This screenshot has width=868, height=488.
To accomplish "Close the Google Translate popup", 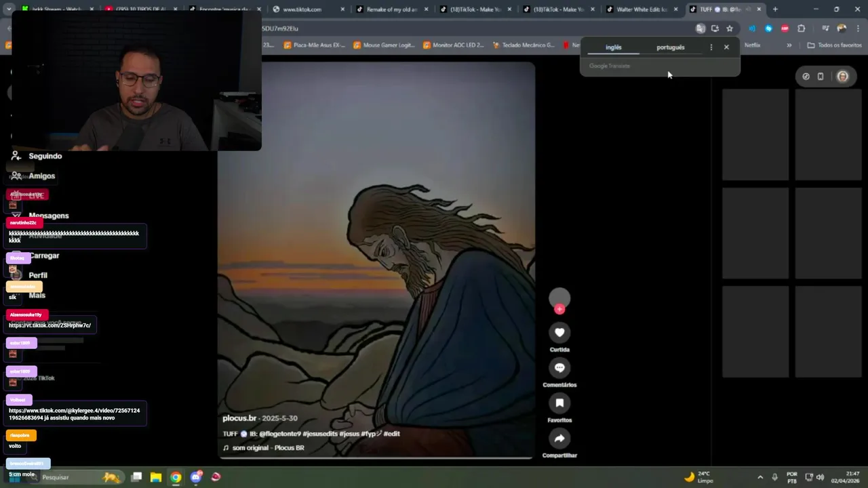I will click(x=726, y=47).
